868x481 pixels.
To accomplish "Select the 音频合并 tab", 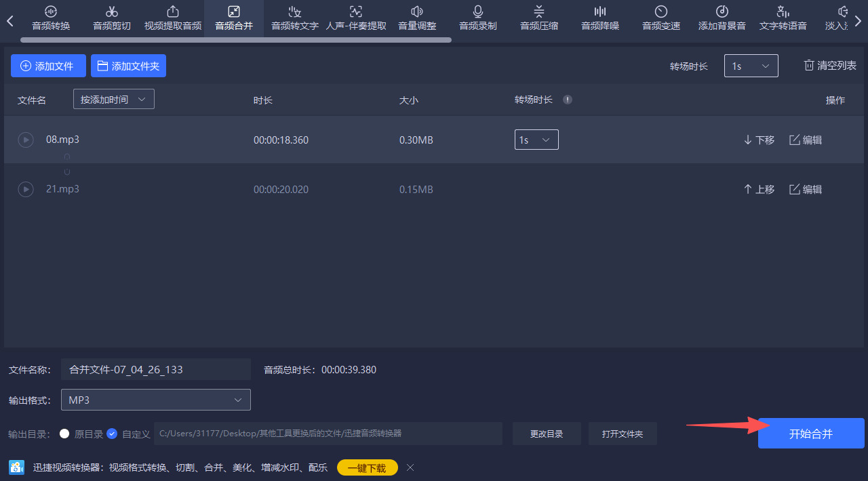I will (x=234, y=18).
